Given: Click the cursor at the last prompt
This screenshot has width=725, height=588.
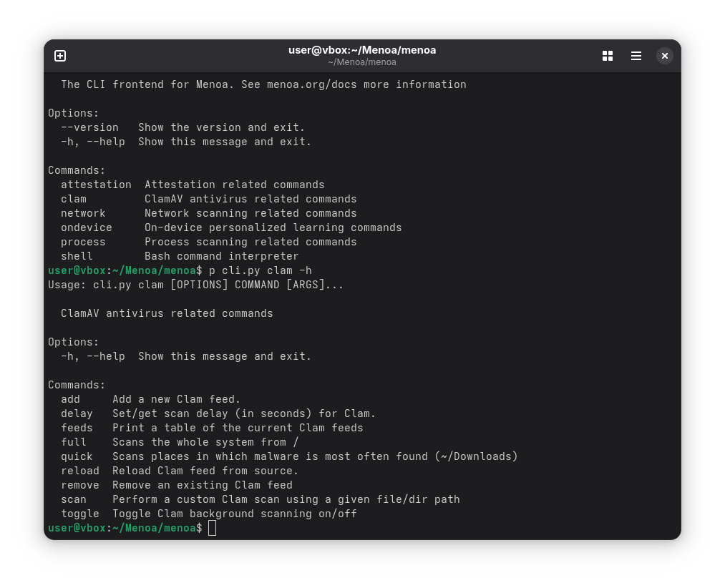Looking at the screenshot, I should pos(213,528).
